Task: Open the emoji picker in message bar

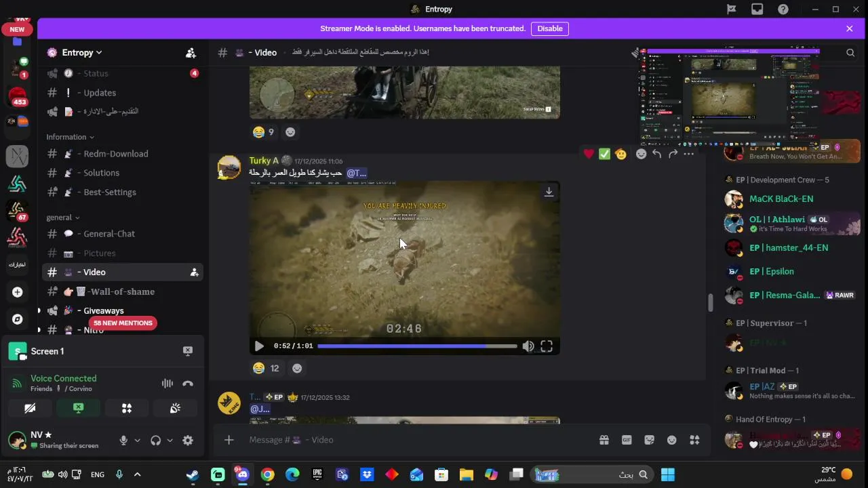Action: [x=671, y=440]
